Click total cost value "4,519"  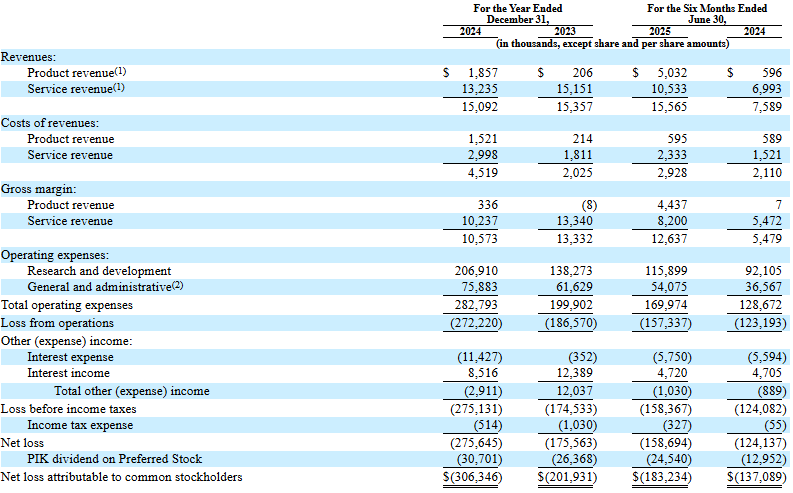coord(483,173)
